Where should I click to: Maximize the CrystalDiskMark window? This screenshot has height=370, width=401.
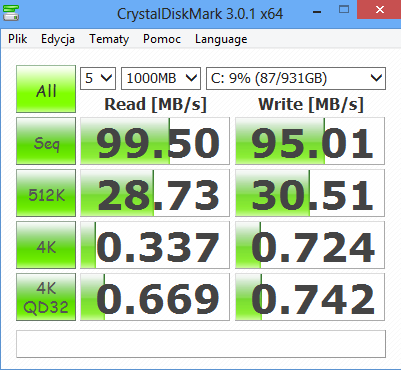[344, 10]
